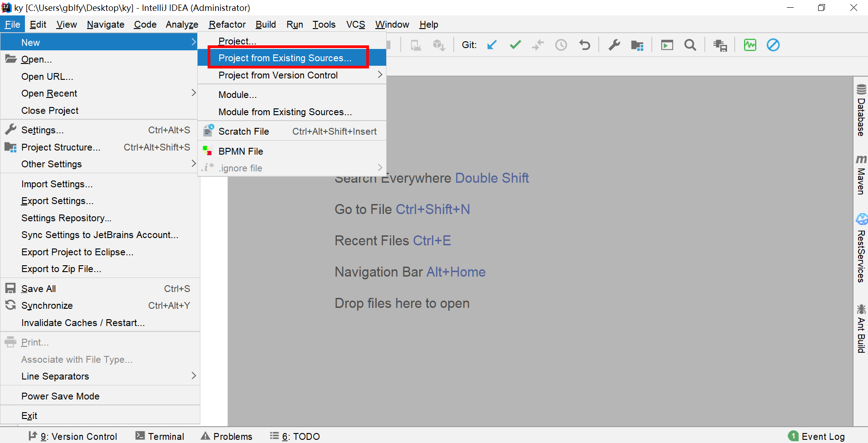
Task: Toggle Power Save Mode
Action: pyautogui.click(x=100, y=396)
